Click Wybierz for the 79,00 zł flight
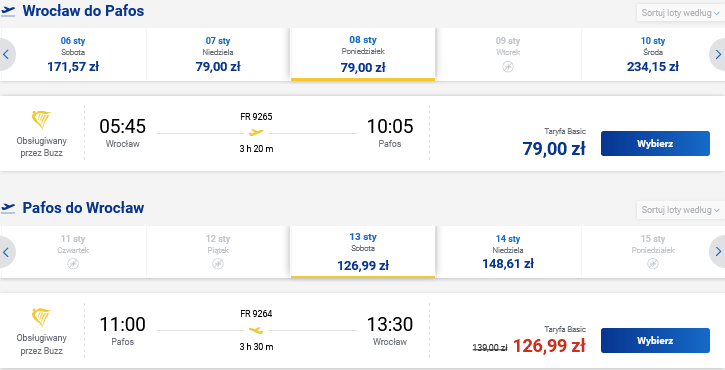725x370 pixels. (655, 143)
